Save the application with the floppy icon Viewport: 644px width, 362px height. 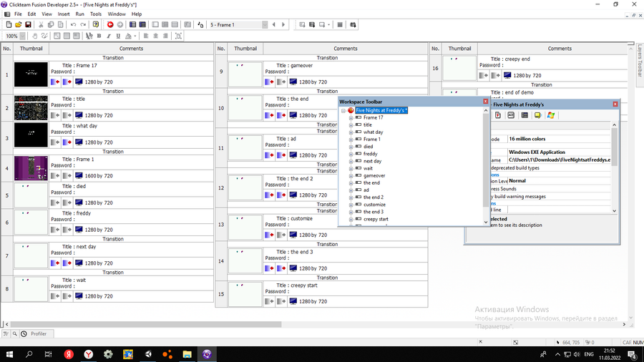[x=29, y=24]
